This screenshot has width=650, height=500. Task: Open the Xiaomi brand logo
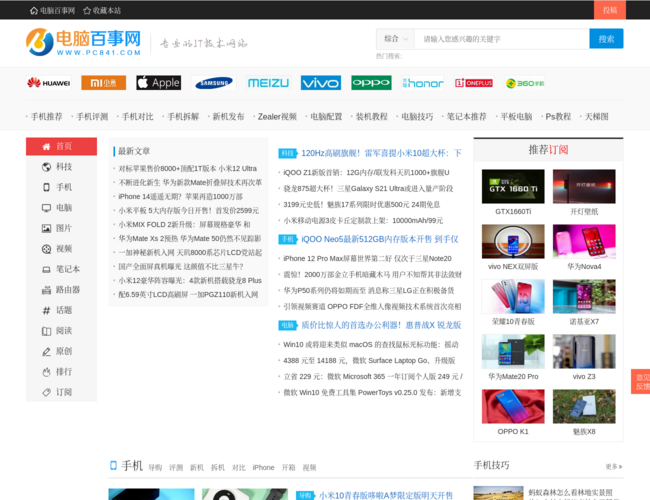[x=103, y=83]
